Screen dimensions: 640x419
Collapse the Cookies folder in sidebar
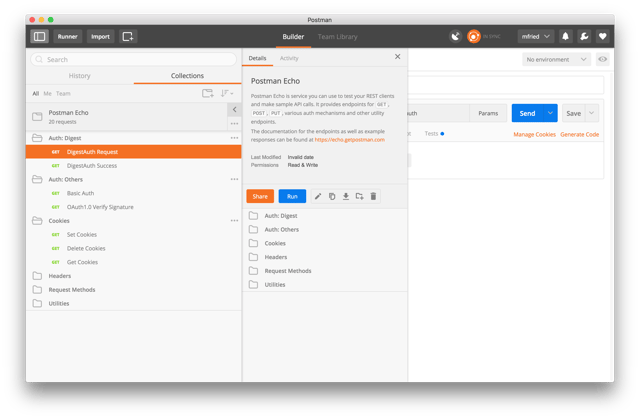click(37, 221)
